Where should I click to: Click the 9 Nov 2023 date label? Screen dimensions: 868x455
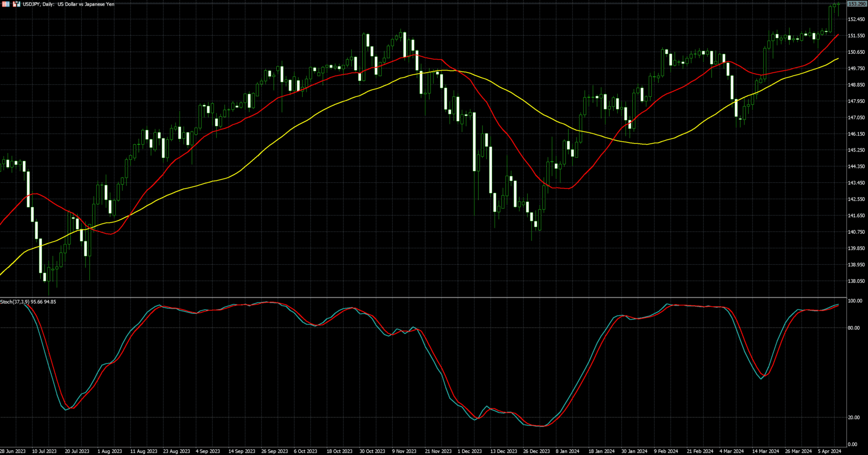point(404,451)
